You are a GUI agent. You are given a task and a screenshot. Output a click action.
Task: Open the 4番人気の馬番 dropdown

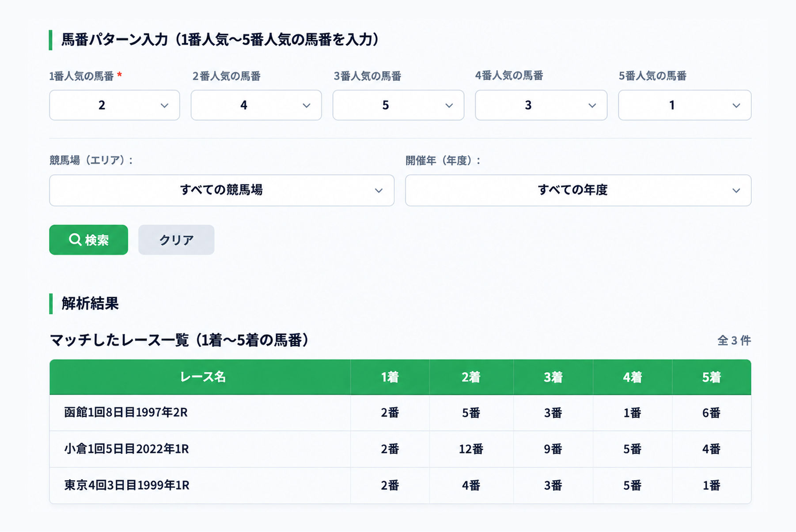point(541,105)
